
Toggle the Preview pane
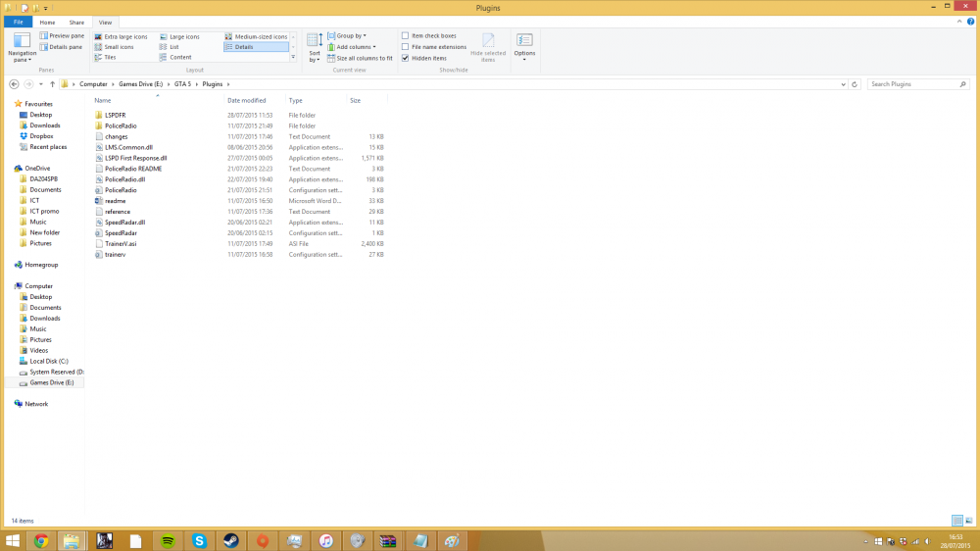tap(62, 35)
